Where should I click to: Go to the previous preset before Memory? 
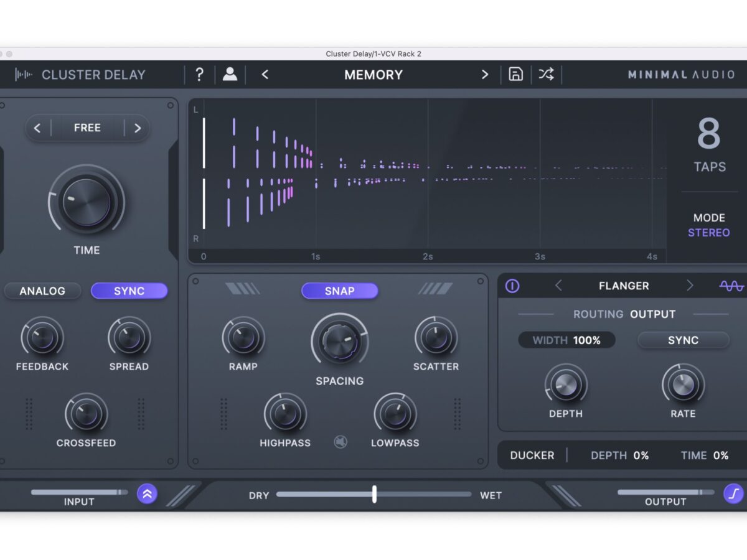pos(265,75)
